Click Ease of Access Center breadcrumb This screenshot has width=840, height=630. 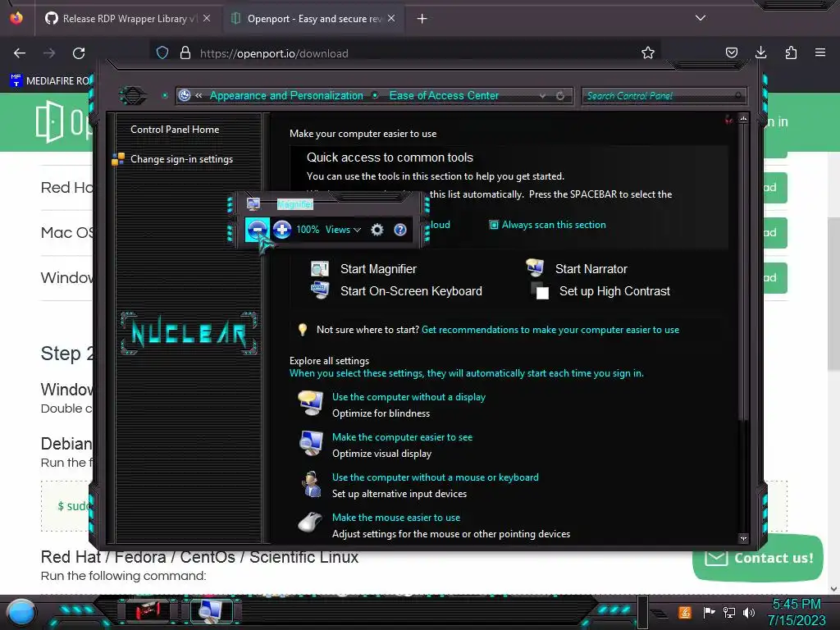(x=444, y=96)
